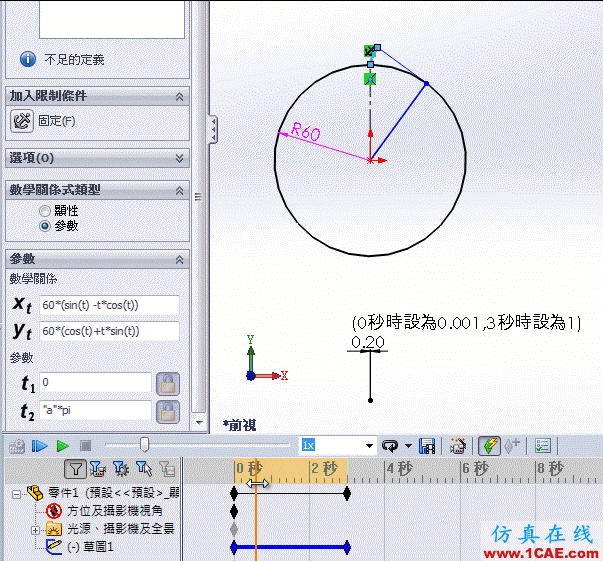This screenshot has width=603, height=561.
Task: Click the t2 parameter value field
Action: [x=95, y=410]
